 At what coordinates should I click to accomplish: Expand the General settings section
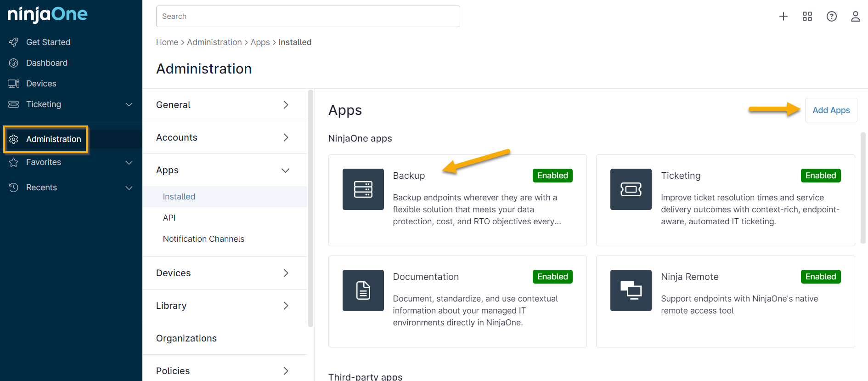(x=285, y=105)
